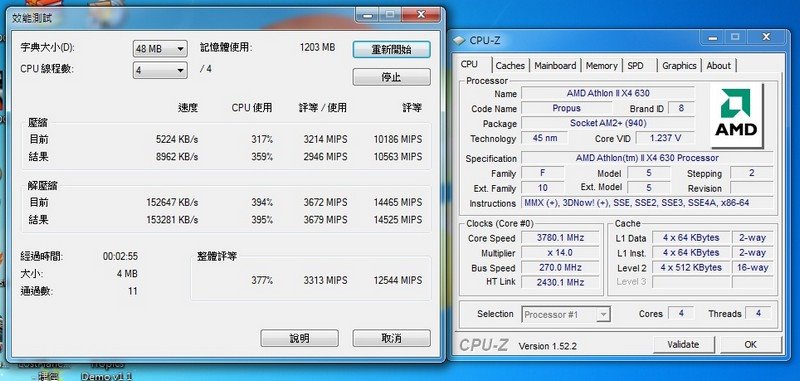Open the Processor #1 selection dropdown
Image resolution: width=800 pixels, height=381 pixels.
coord(566,314)
